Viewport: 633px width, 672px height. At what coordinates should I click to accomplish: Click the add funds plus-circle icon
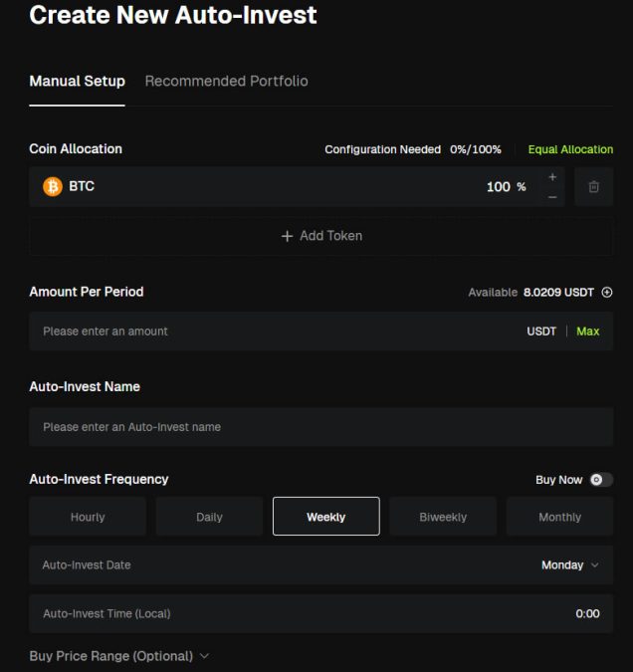[x=607, y=293]
